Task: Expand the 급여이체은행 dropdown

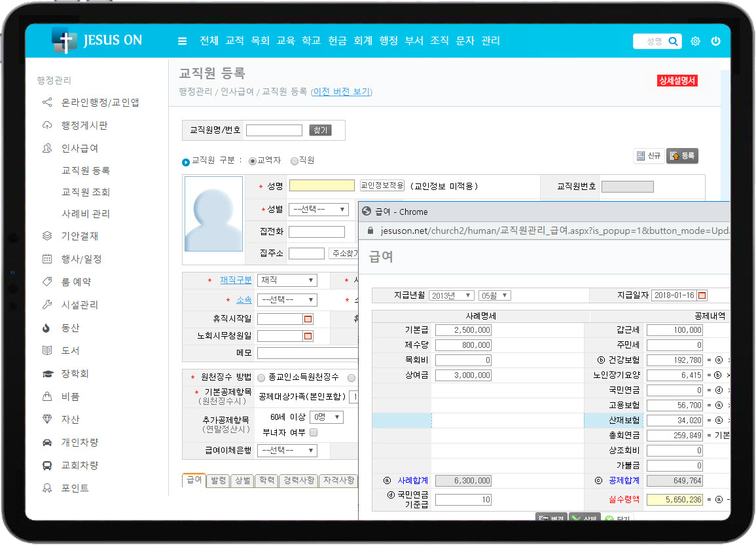Action: pyautogui.click(x=287, y=451)
